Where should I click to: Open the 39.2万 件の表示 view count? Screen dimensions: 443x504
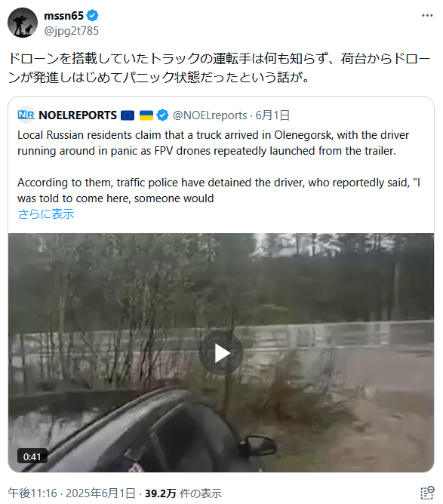(183, 493)
